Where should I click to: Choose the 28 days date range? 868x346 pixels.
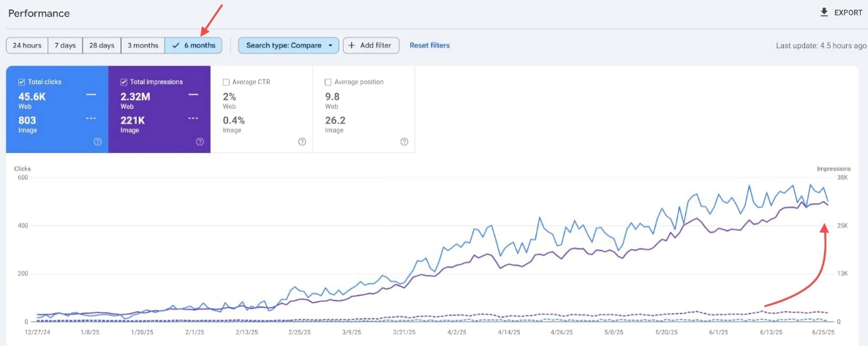pos(102,45)
